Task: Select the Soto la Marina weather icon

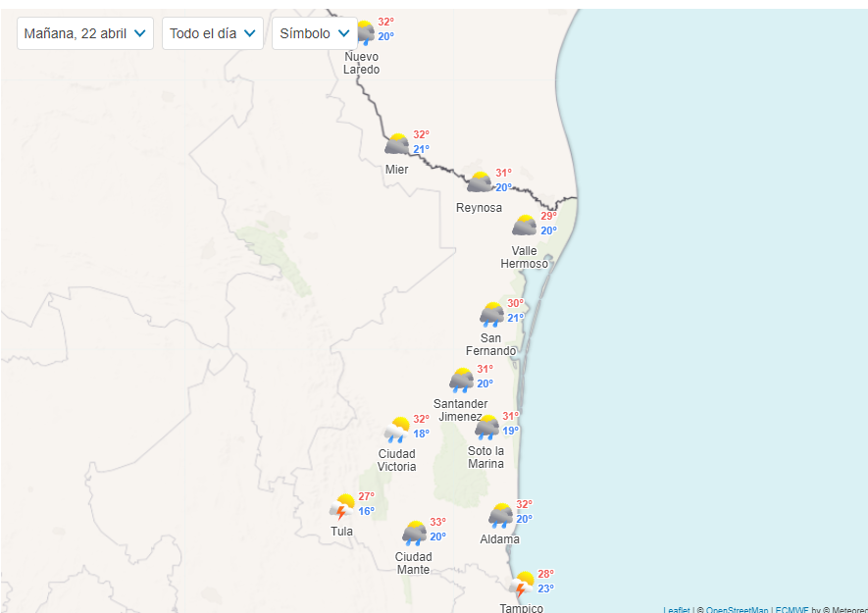Action: (x=487, y=427)
